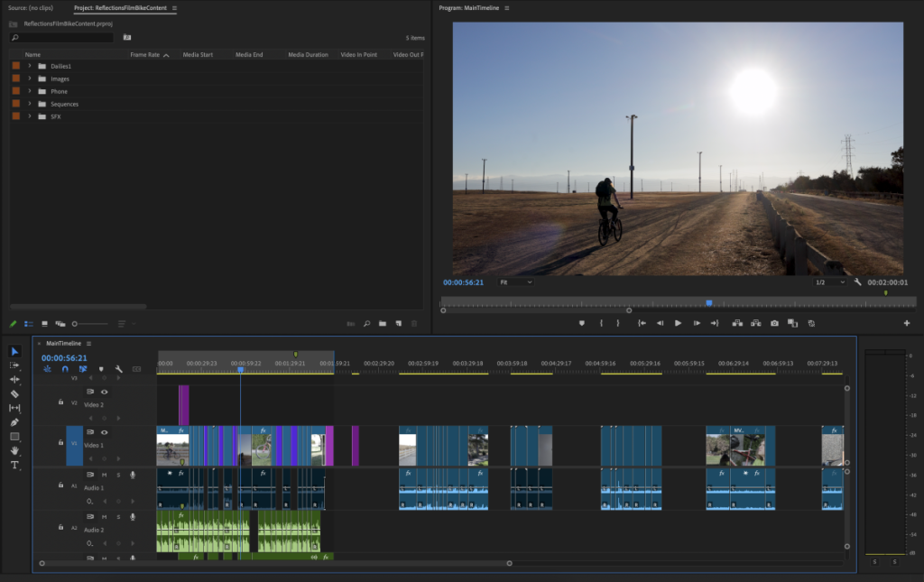Screen dimensions: 924x582
Task: Choose the Type tool
Action: pos(14,465)
